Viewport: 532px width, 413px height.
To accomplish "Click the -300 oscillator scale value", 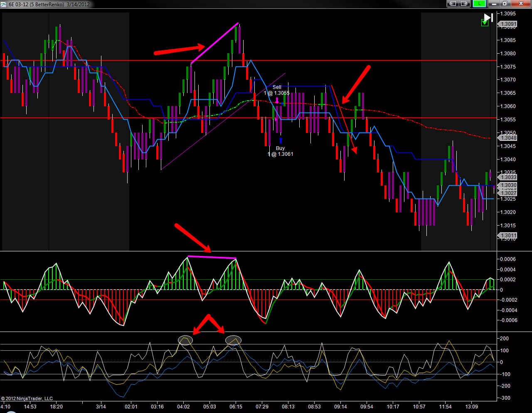I will click(504, 398).
